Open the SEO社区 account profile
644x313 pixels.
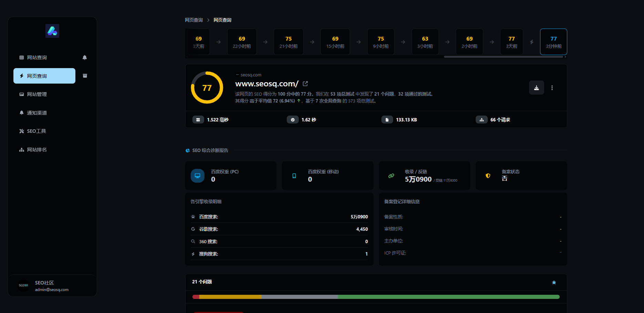pyautogui.click(x=52, y=285)
